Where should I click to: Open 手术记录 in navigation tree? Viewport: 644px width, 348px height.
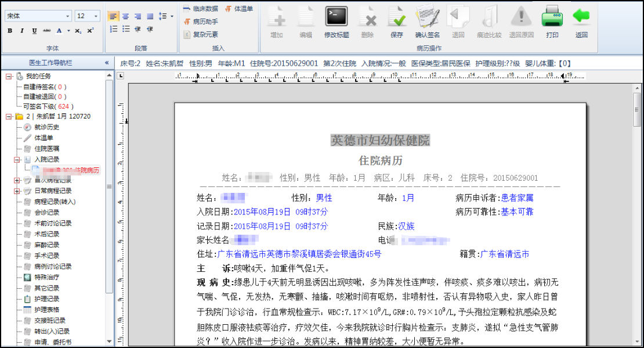point(46,256)
